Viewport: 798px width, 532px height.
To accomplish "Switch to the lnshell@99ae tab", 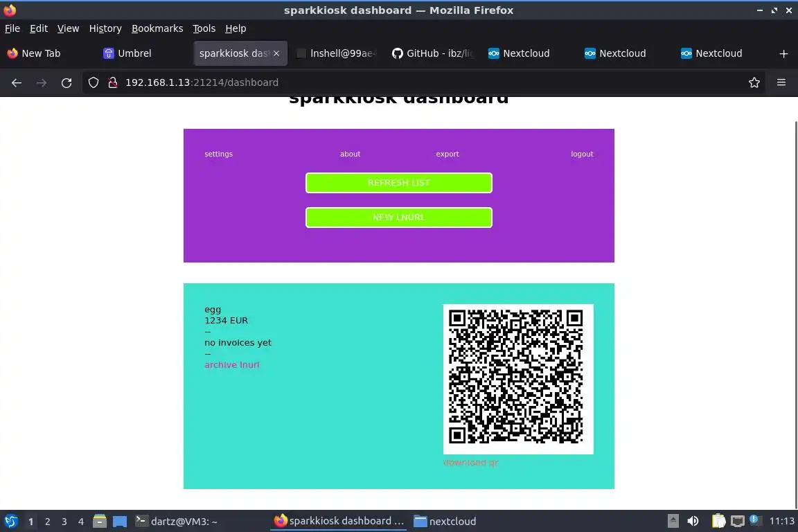I will pos(337,53).
